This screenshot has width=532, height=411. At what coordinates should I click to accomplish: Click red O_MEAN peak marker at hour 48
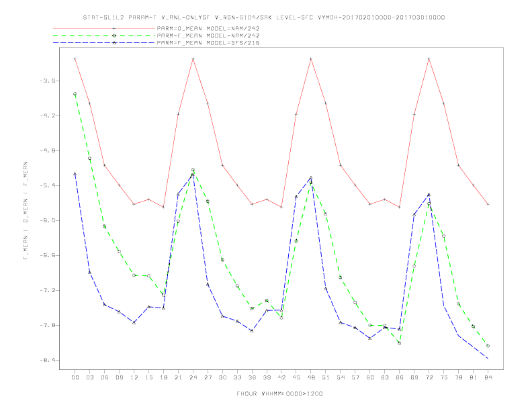[x=311, y=59]
